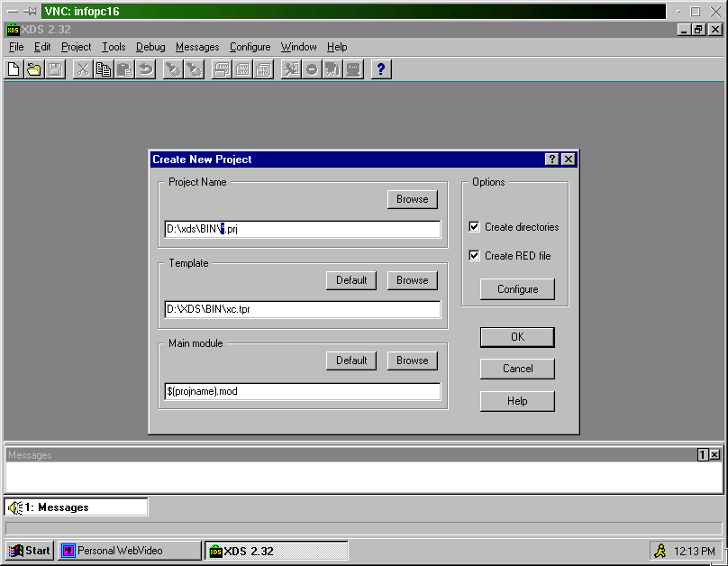Open the Project menu
This screenshot has width=728, height=566.
point(77,47)
